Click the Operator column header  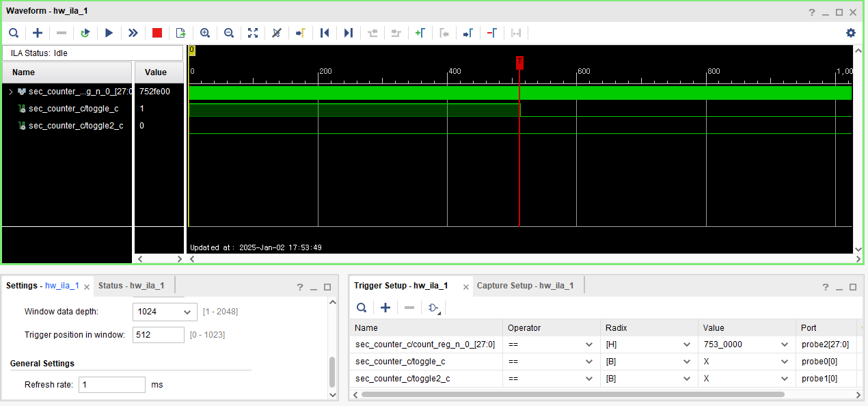(551, 327)
